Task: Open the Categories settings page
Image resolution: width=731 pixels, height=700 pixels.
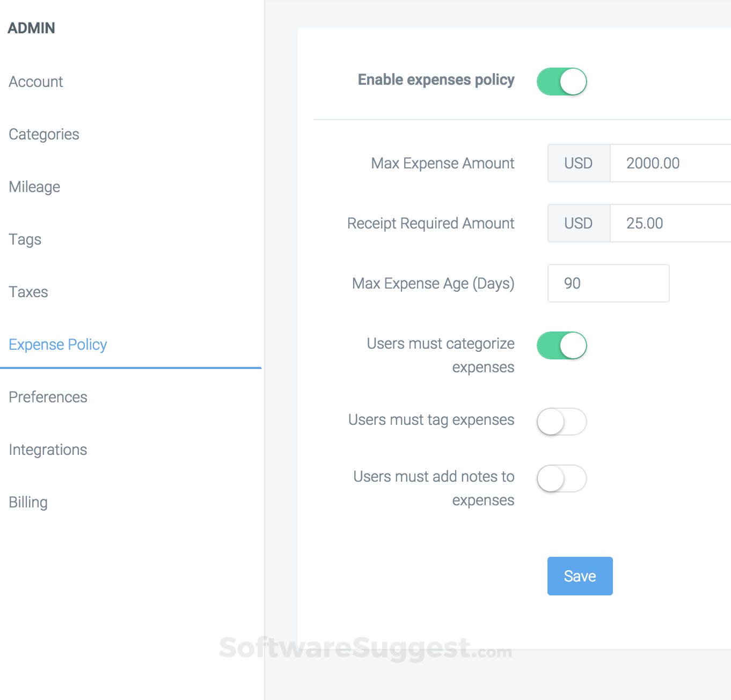Action: pyautogui.click(x=43, y=134)
